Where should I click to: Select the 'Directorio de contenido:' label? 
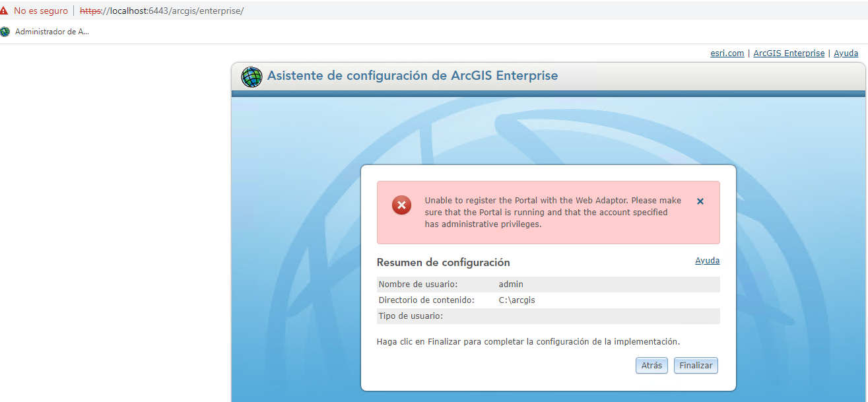pyautogui.click(x=426, y=300)
